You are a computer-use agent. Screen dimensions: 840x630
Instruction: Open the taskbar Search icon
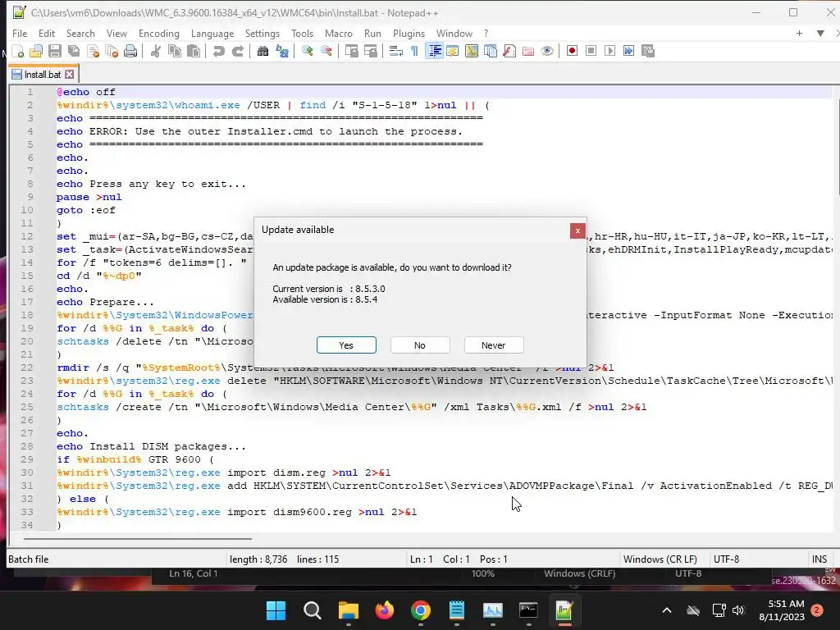click(313, 610)
